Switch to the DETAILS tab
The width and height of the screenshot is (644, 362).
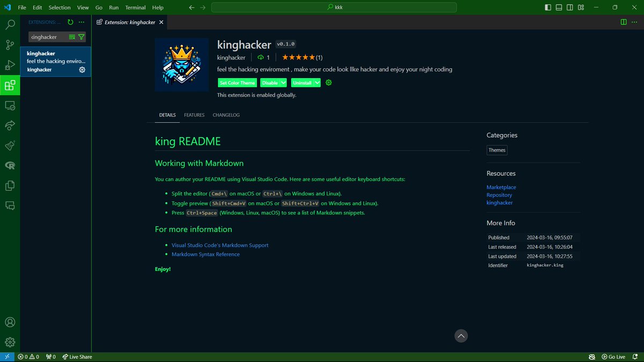[x=167, y=115]
